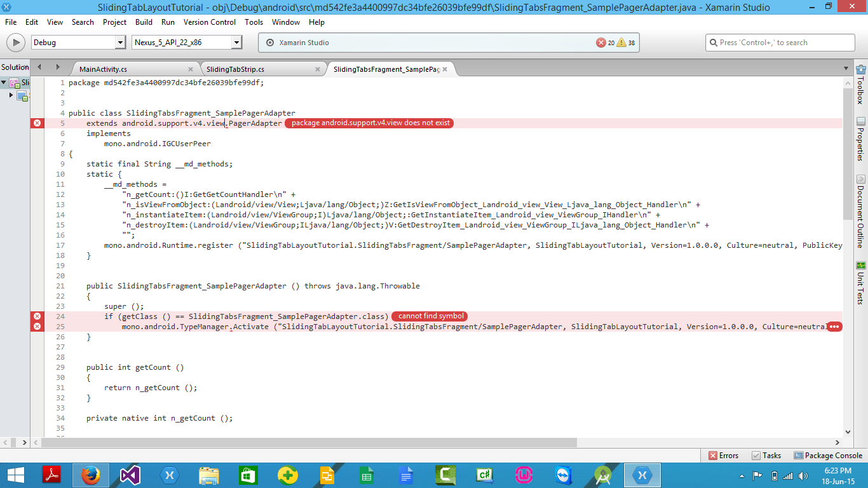Click the volume icon in system tray

click(804, 475)
